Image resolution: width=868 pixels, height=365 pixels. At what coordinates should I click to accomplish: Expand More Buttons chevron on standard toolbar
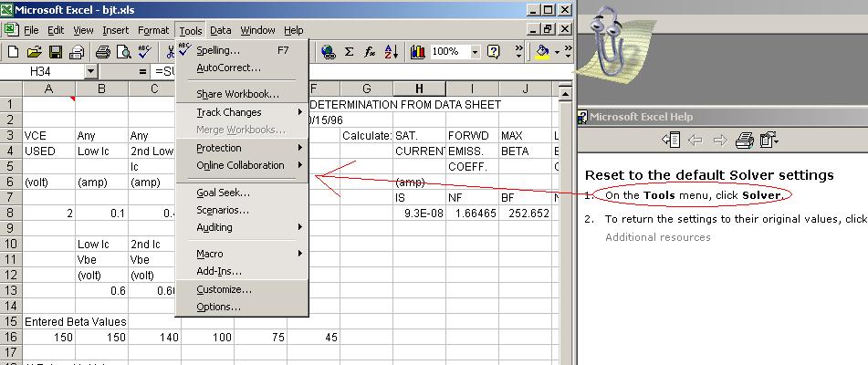click(518, 52)
